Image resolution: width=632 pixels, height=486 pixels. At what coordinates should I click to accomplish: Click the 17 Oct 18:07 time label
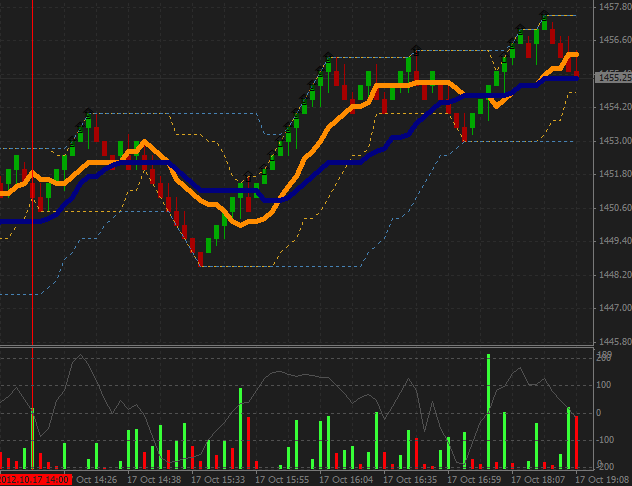coord(538,480)
